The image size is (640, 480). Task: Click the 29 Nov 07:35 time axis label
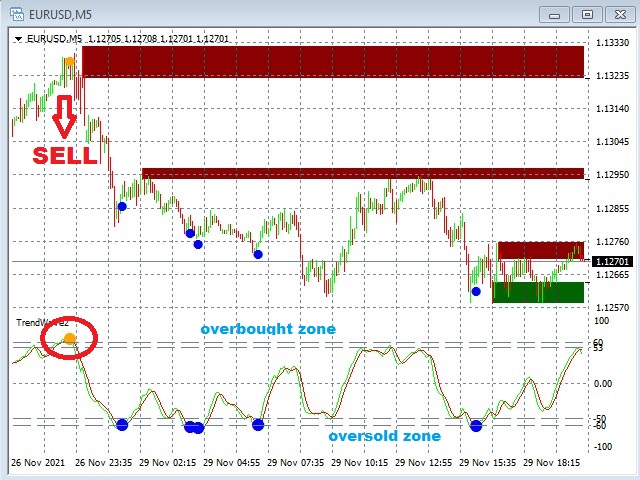296,462
